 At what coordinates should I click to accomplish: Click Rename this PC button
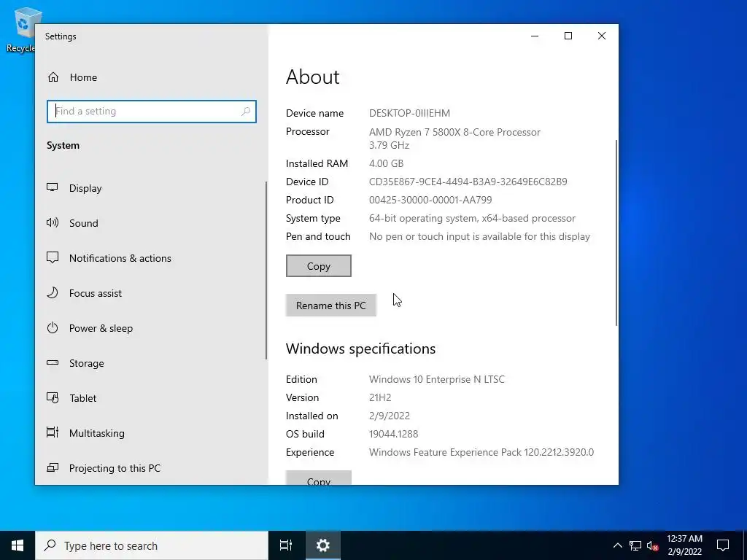[x=331, y=306]
